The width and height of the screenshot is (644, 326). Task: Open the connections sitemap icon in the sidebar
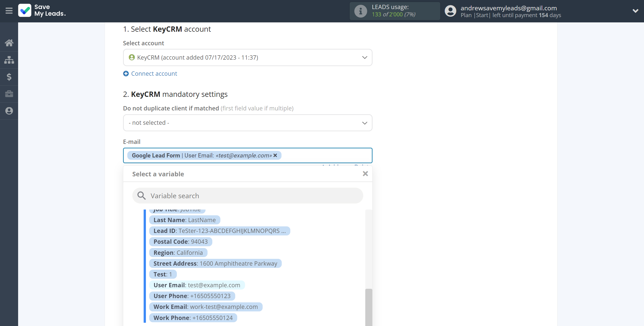click(x=9, y=60)
